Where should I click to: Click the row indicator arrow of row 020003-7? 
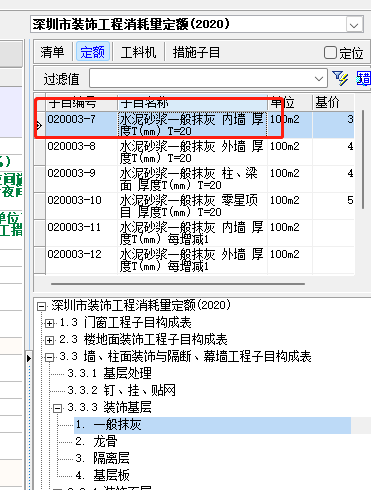[x=39, y=125]
